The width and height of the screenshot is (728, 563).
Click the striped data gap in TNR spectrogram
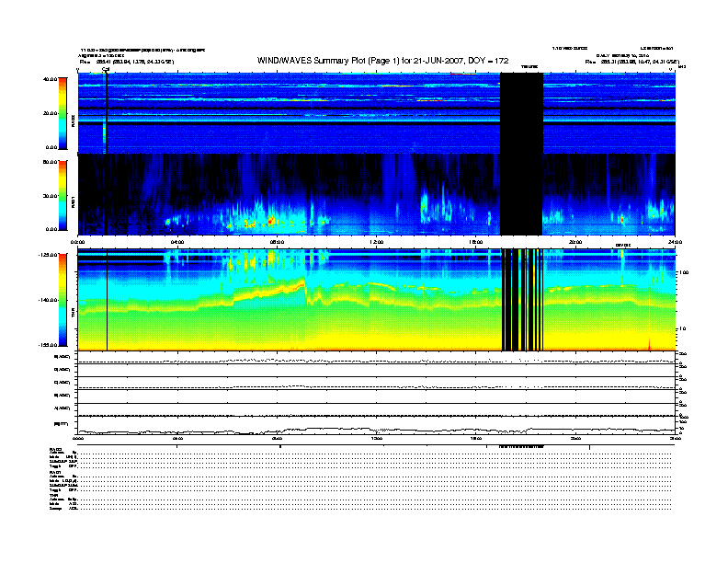(522, 300)
